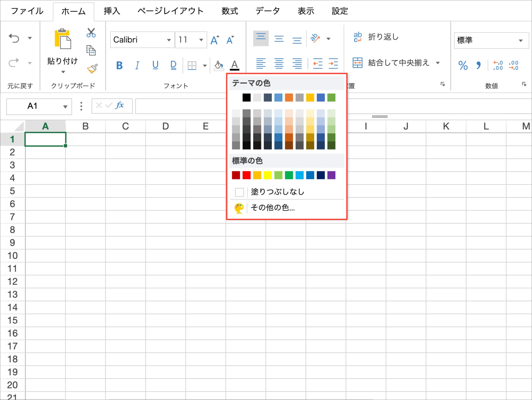Toggle underline formatting
Viewport: 532px width, 400px height.
click(155, 65)
